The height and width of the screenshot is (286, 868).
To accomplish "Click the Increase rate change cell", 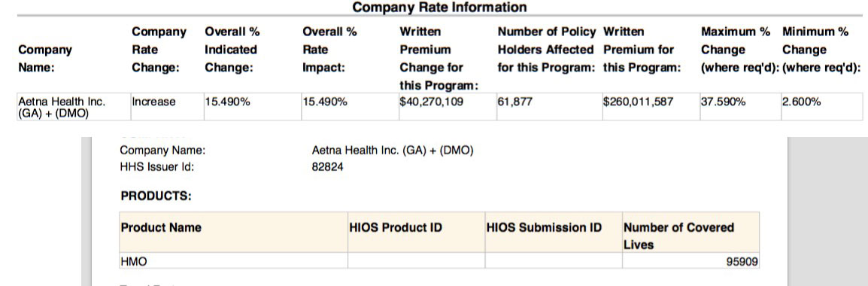I will click(166, 107).
